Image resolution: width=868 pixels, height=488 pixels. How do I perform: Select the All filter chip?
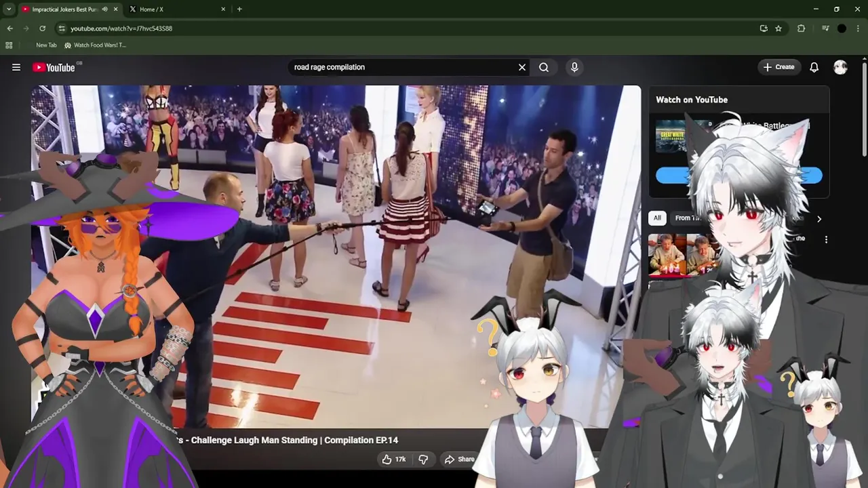pyautogui.click(x=657, y=218)
